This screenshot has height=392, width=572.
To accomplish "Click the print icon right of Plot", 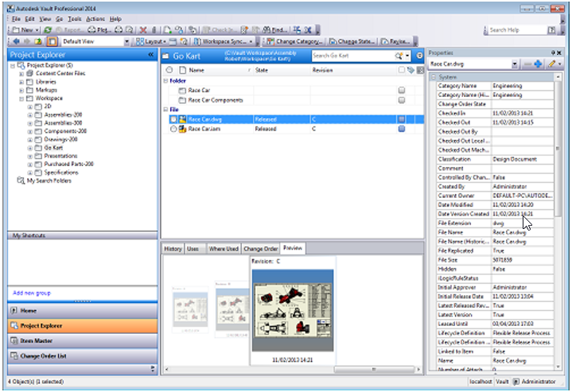I will pyautogui.click(x=119, y=30).
